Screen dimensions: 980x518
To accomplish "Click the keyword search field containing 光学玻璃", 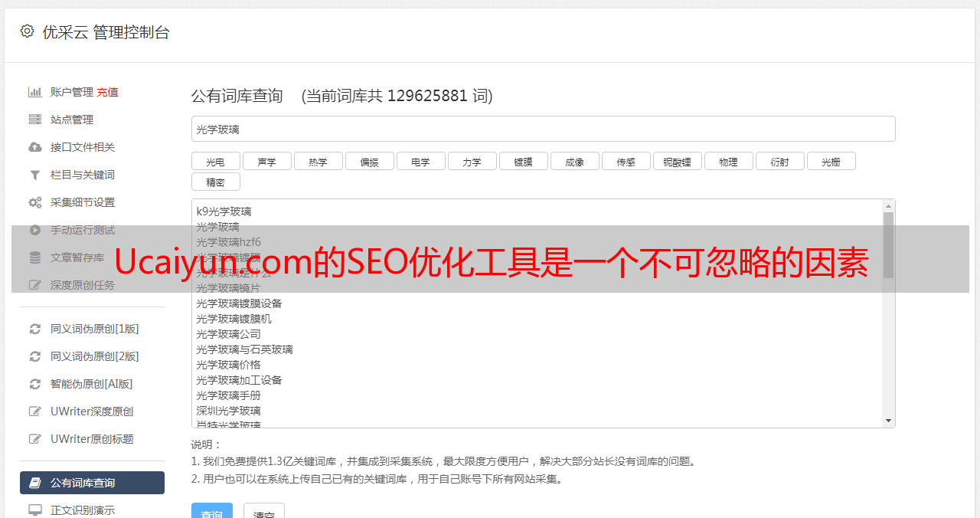I will 544,129.
